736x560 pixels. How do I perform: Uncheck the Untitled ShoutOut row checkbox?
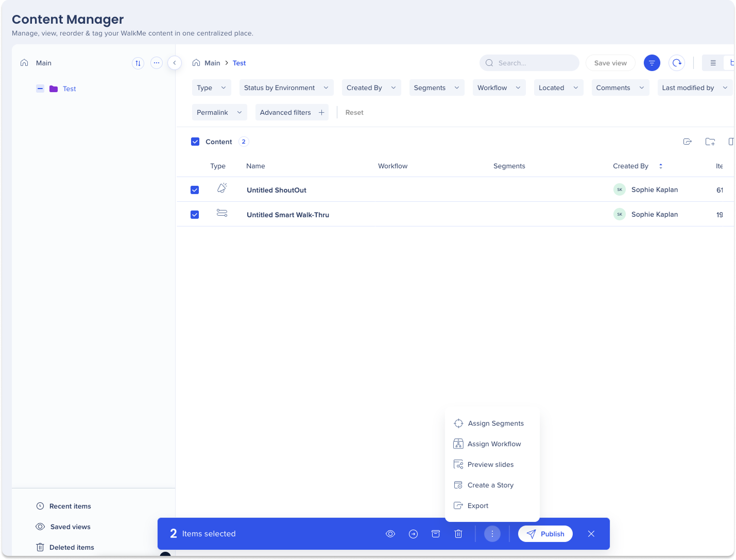195,190
